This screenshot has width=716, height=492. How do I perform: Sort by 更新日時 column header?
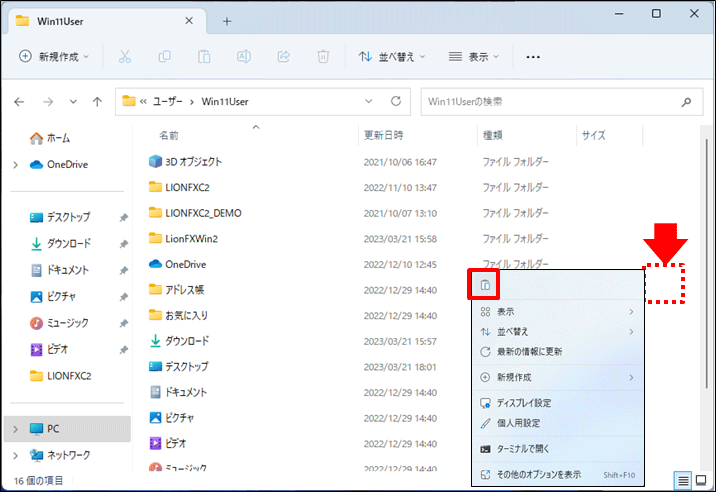[384, 135]
